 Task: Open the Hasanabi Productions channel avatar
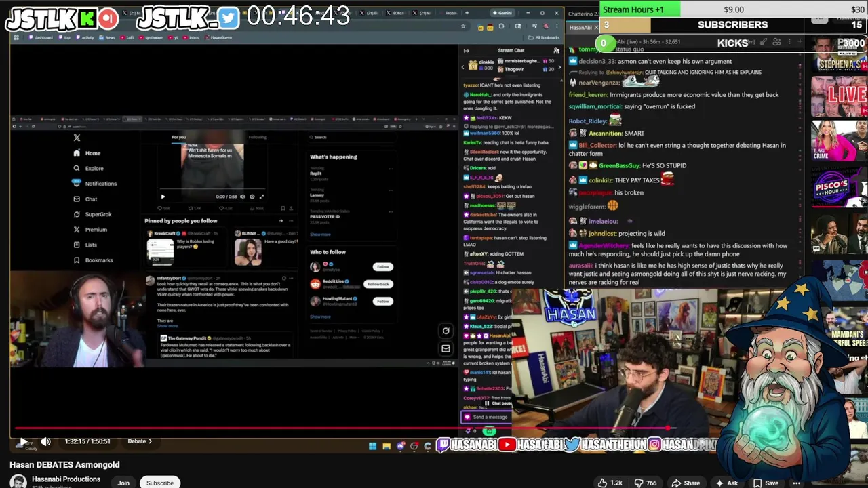(18, 481)
